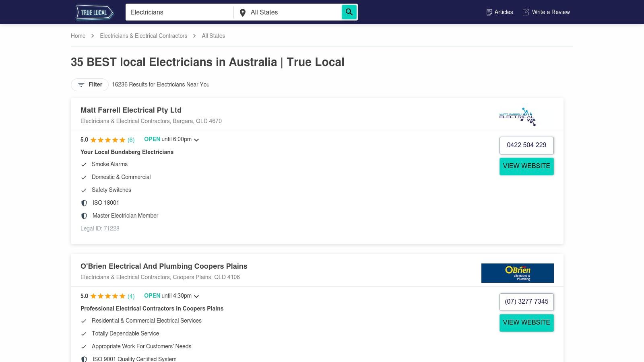Open the Filter options
The width and height of the screenshot is (644, 362).
(90, 85)
